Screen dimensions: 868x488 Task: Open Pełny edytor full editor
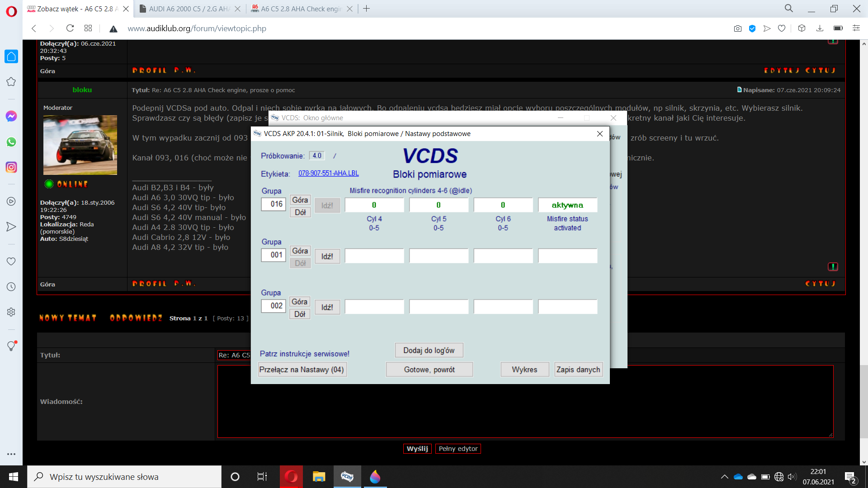pyautogui.click(x=458, y=449)
